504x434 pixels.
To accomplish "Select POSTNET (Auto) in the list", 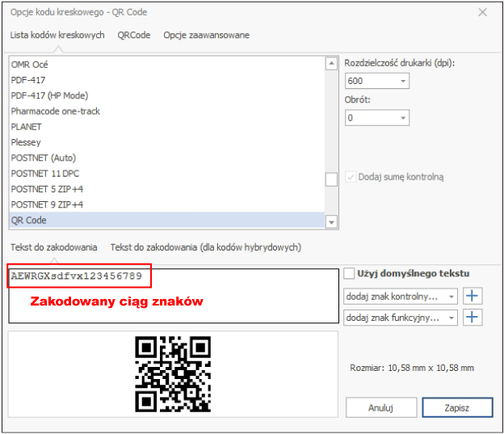I will 167,158.
